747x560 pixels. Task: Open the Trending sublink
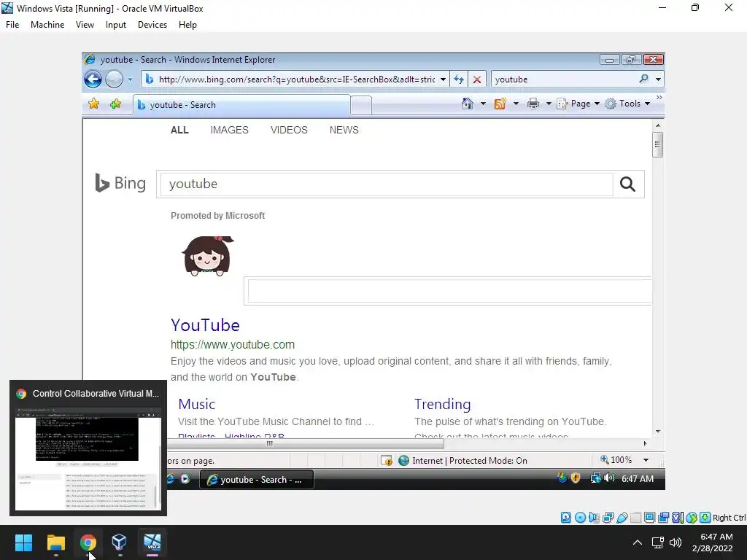[x=443, y=404]
